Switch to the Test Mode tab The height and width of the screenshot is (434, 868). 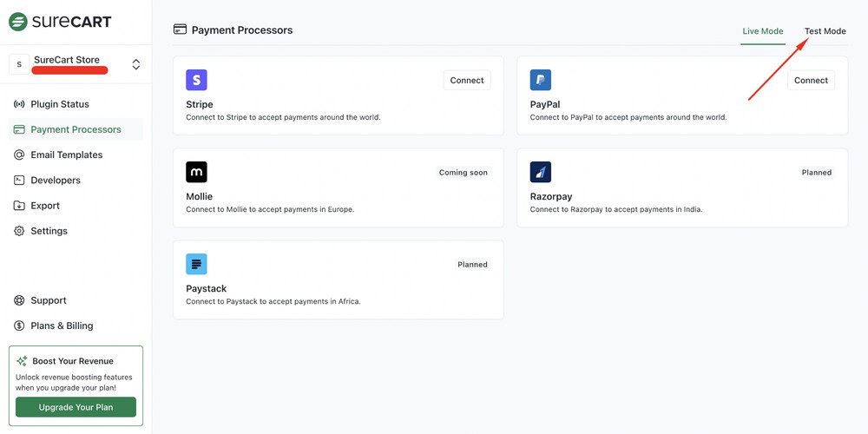click(825, 31)
